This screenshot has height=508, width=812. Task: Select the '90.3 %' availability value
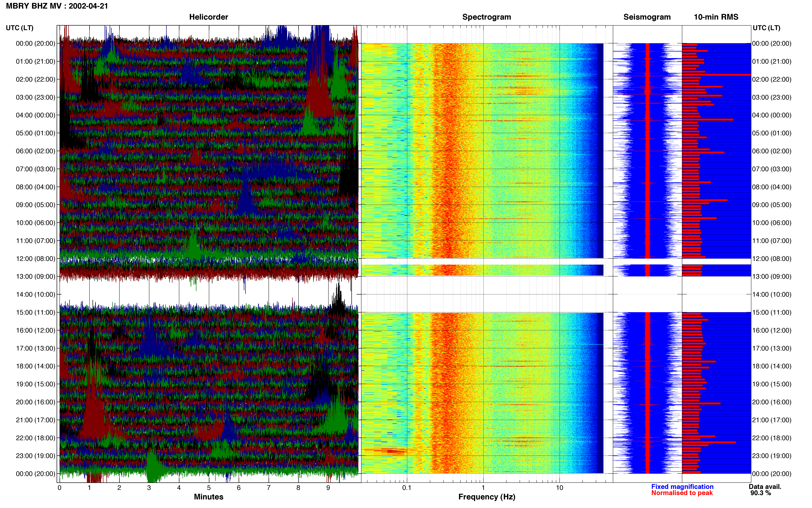point(761,493)
